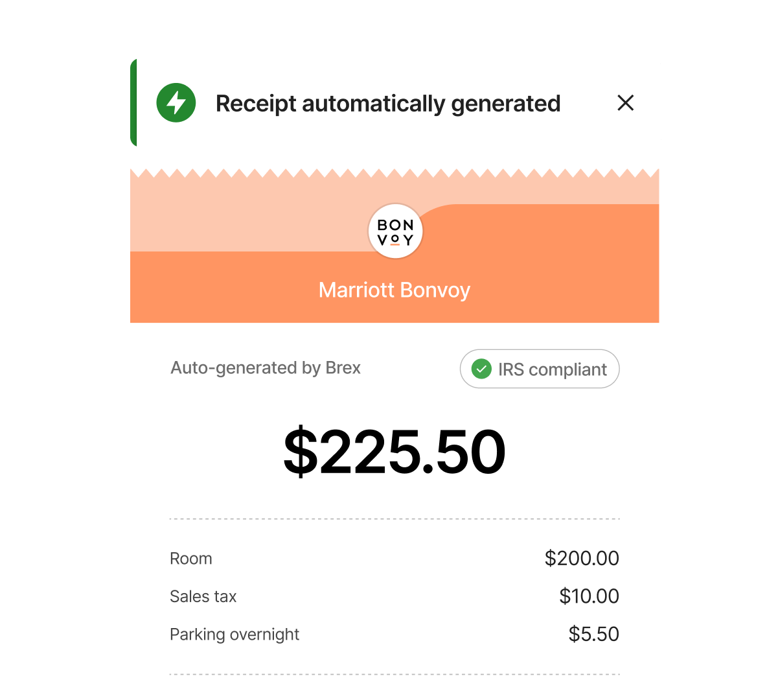Viewport: 778px width, 700px height.
Task: Click the Marriott Bonvoy merchant name
Action: tap(395, 290)
